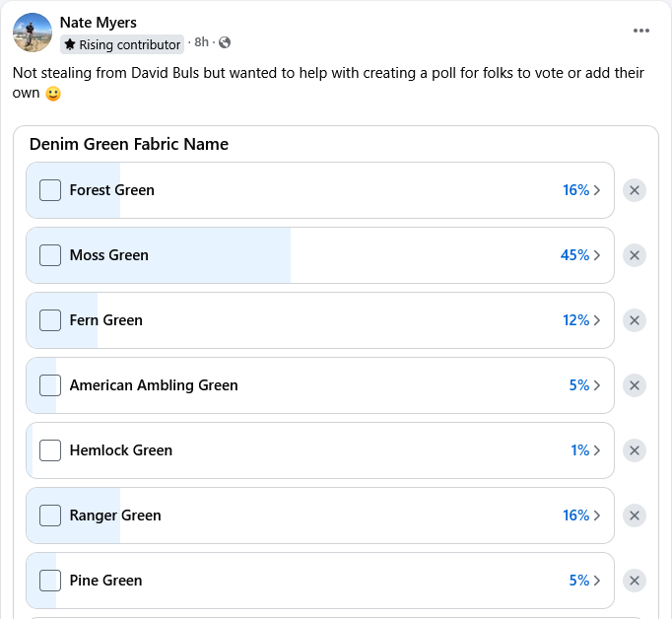Click the globe public-audience icon

click(x=225, y=42)
